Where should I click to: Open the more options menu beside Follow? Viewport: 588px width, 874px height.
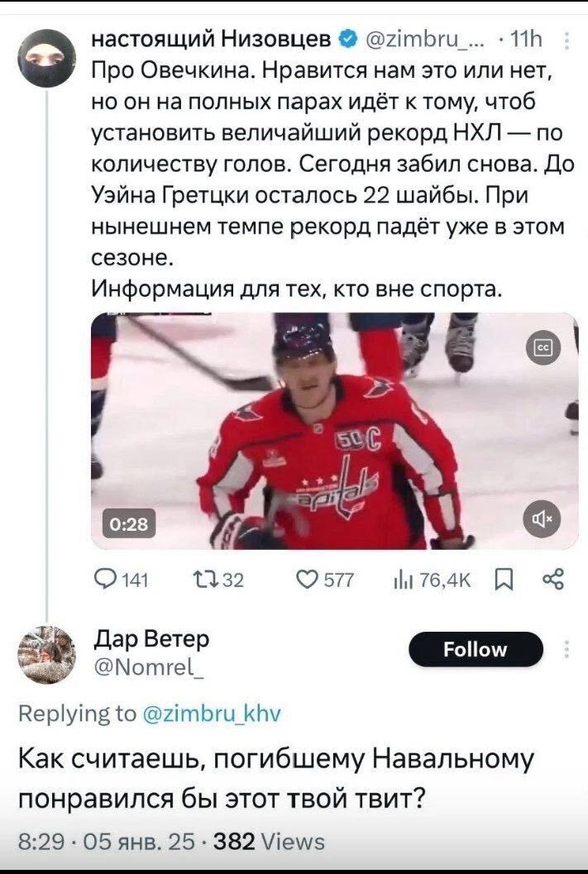click(x=566, y=648)
